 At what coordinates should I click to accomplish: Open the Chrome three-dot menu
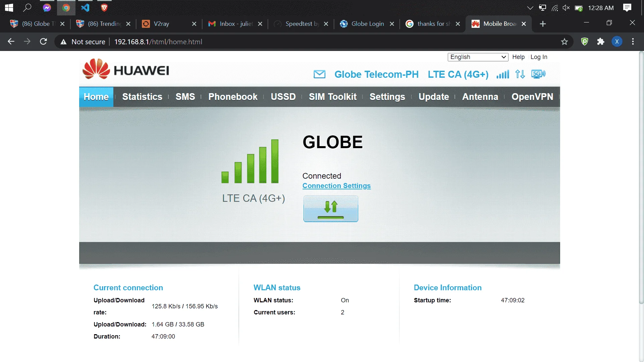click(633, 42)
